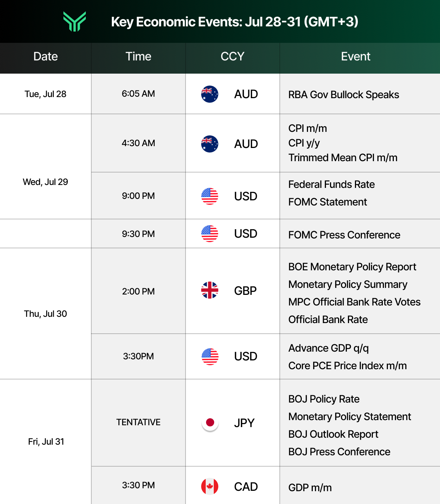The image size is (440, 504).
Task: Click the time '6:05 AM'
Action: 138,94
